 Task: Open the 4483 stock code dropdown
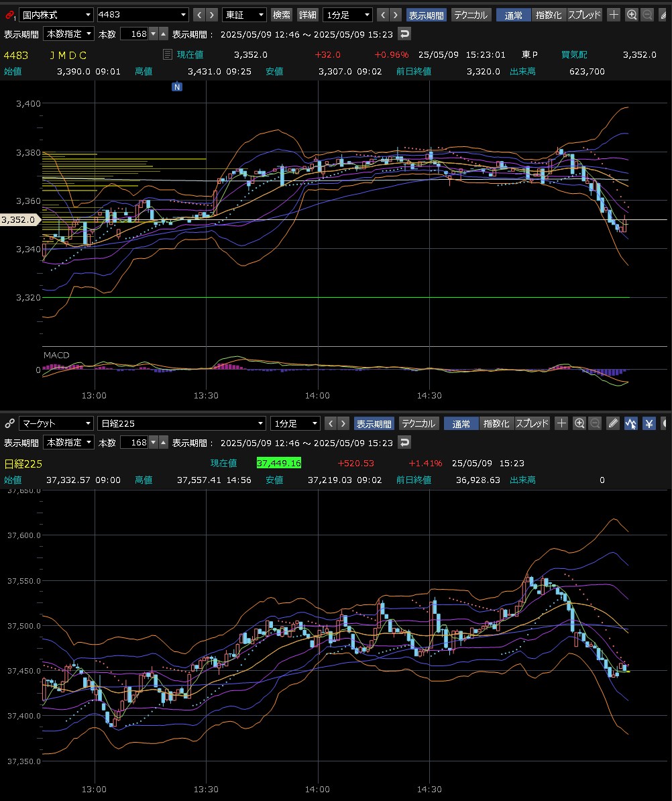coord(142,15)
